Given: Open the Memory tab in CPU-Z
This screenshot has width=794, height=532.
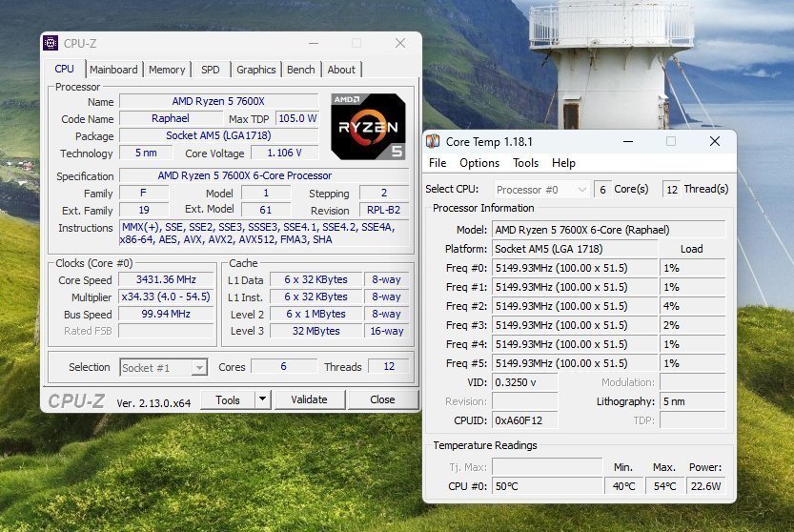Looking at the screenshot, I should pos(167,70).
